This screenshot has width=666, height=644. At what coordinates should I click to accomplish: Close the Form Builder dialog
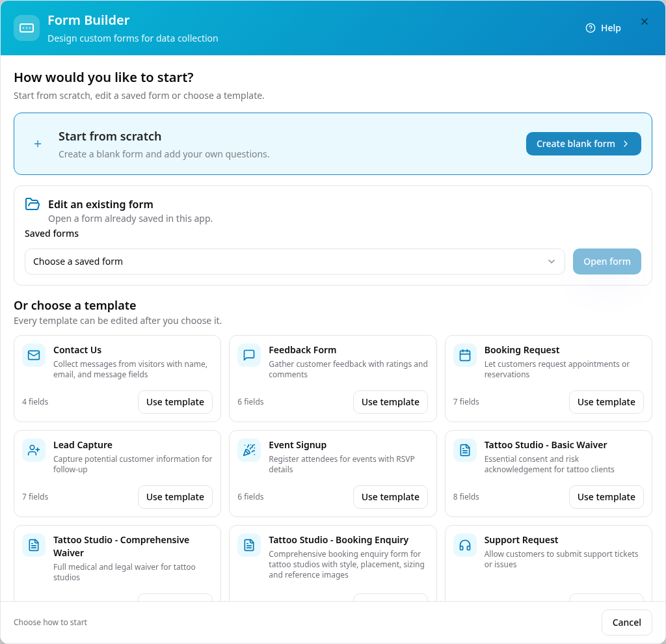(645, 21)
